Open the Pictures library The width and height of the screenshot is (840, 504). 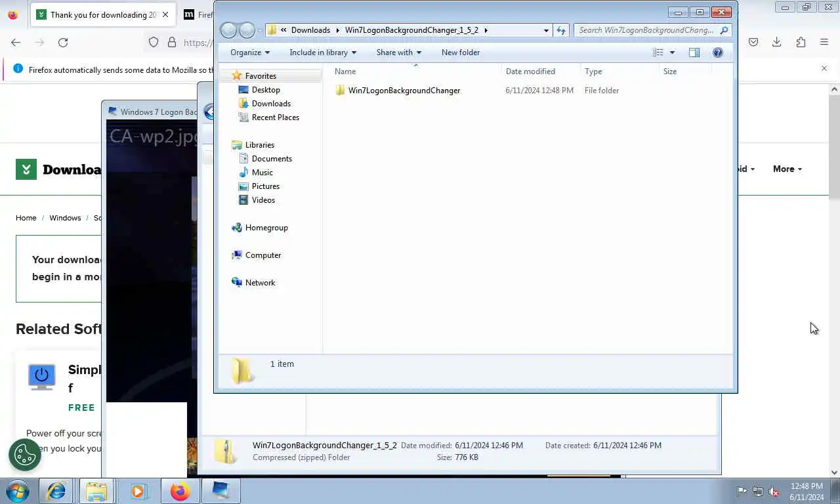[266, 186]
